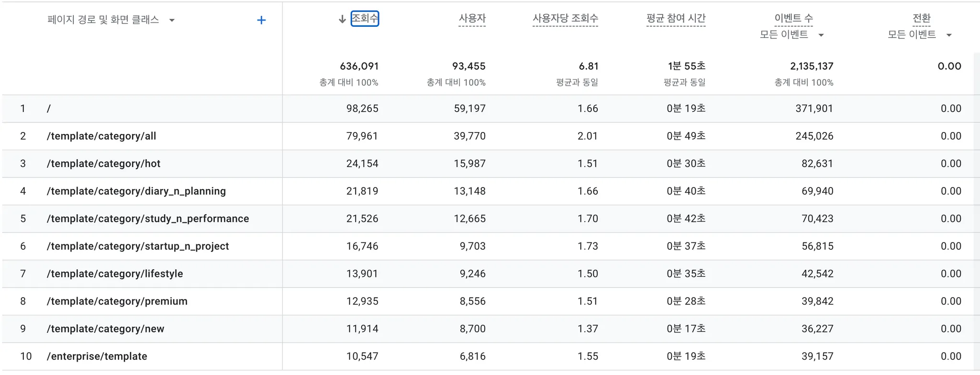Click /template/category/startup_n_project path
The width and height of the screenshot is (980, 375).
coord(138,246)
